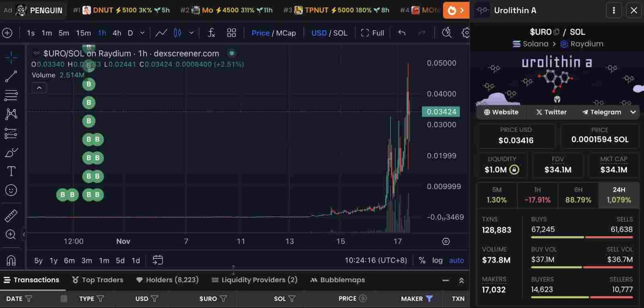This screenshot has height=308, width=644.
Task: Minimize the transactions panel dash
Action: pos(446,280)
